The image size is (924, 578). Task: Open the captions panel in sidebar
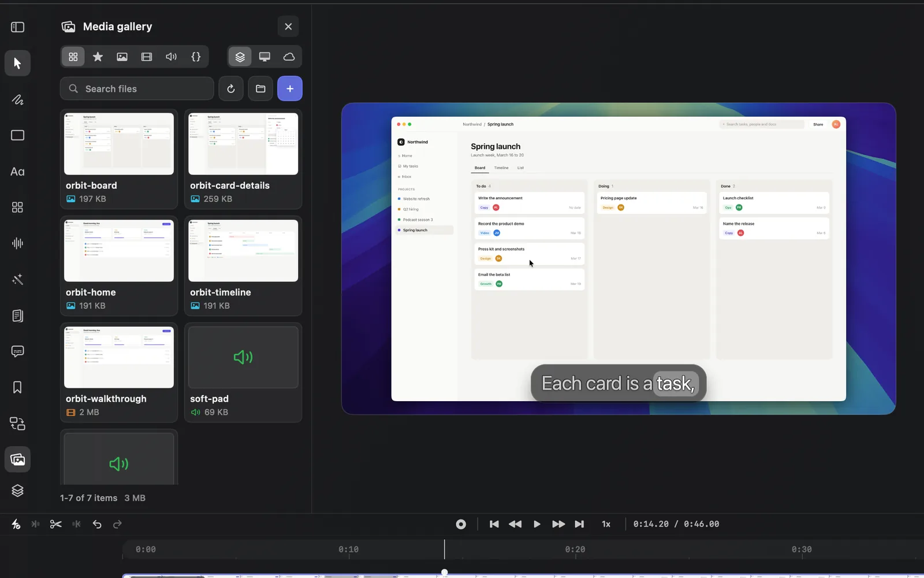click(17, 351)
